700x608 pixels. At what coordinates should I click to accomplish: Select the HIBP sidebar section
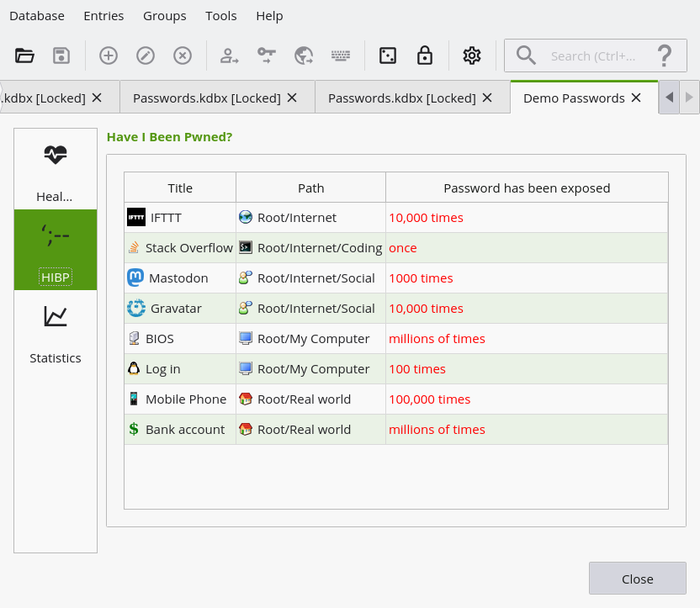(56, 250)
